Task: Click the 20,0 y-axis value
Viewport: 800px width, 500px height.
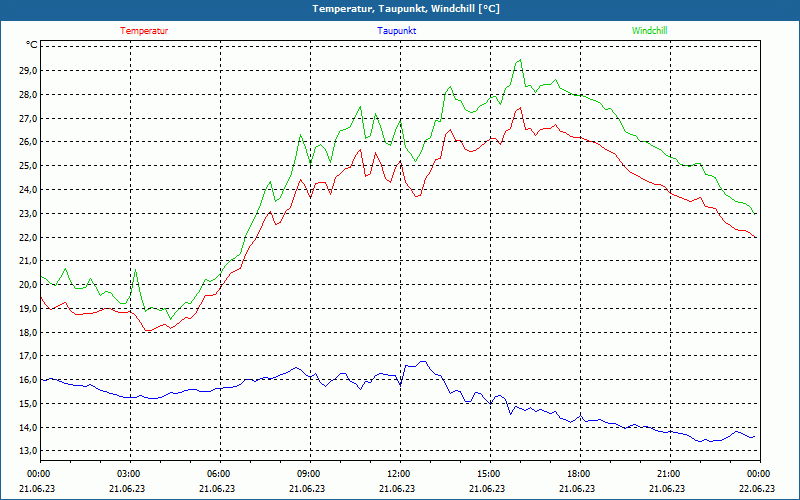Action: coord(29,285)
